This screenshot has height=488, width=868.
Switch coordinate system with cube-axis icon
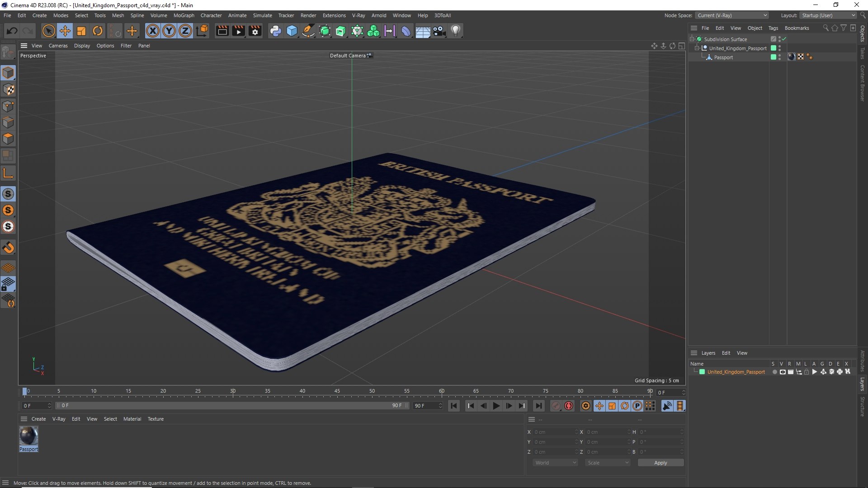tap(203, 31)
